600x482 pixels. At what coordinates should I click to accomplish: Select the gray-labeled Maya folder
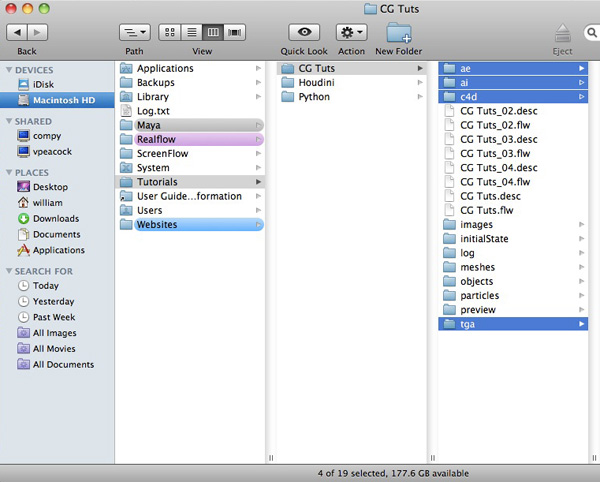(190, 125)
